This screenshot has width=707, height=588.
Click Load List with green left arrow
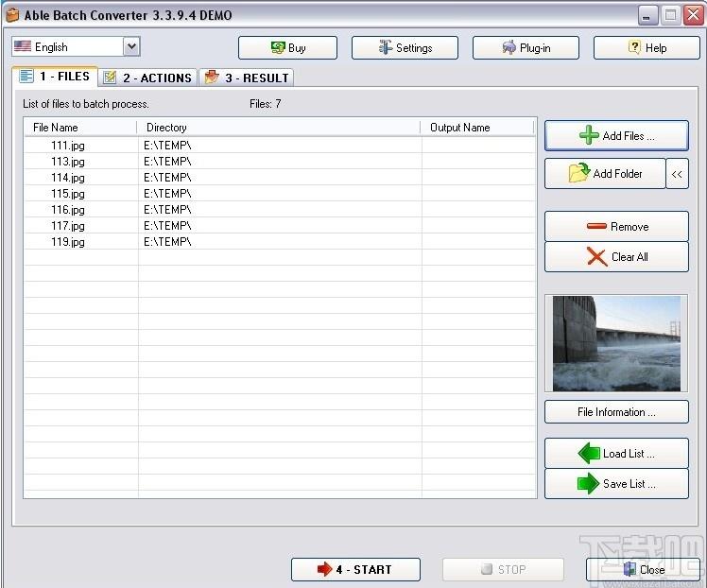pos(616,453)
